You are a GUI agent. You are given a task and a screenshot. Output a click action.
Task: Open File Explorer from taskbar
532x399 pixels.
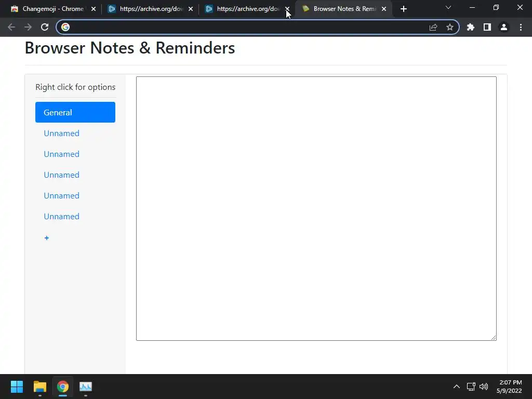click(x=39, y=387)
